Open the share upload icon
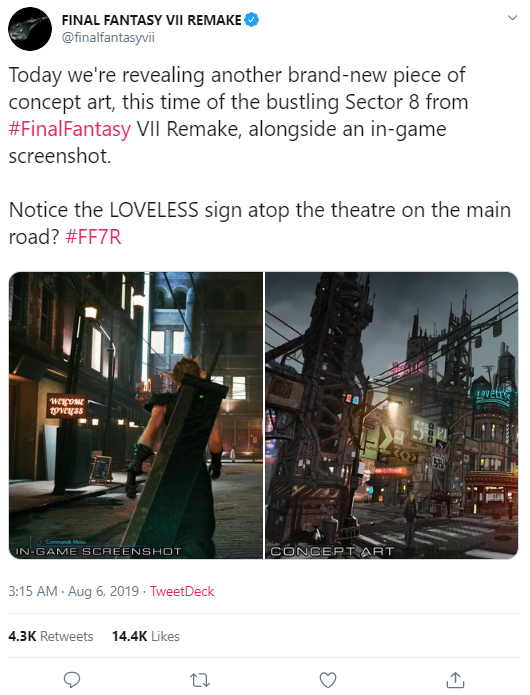The width and height of the screenshot is (530, 695). tap(455, 679)
